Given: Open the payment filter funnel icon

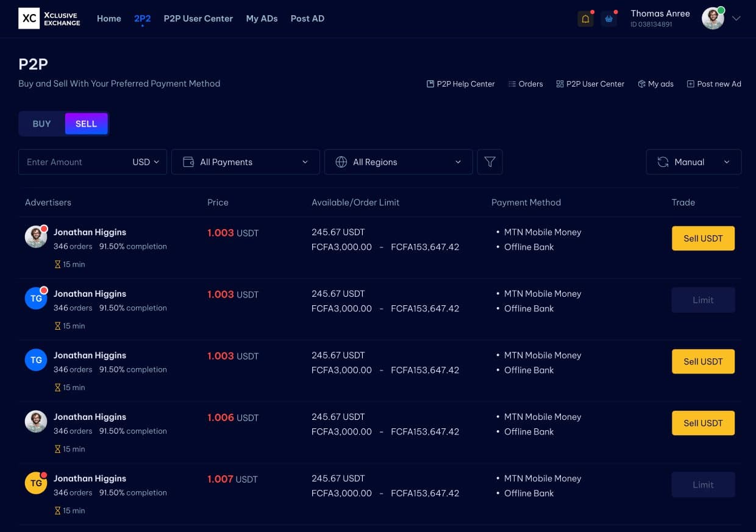Looking at the screenshot, I should pos(490,161).
